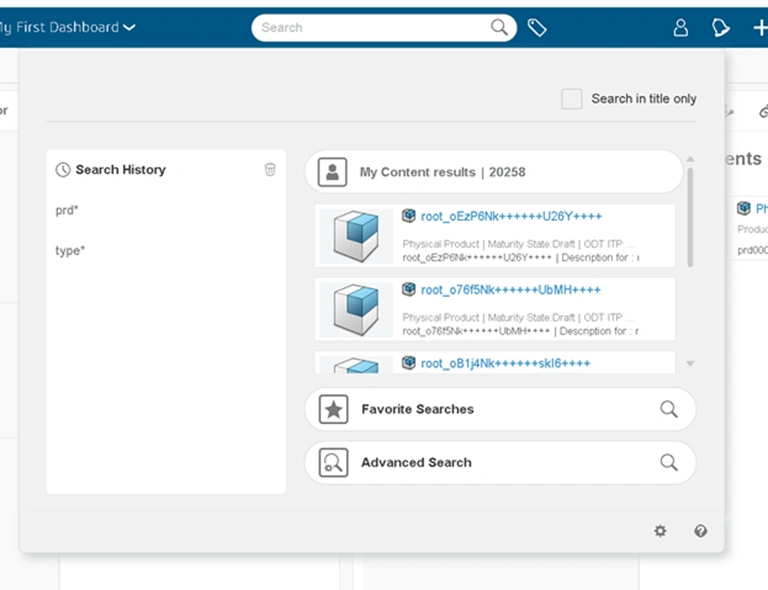Open root_oEzP6Nk++++++U26Y++++ result link
768x590 pixels.
coord(511,216)
